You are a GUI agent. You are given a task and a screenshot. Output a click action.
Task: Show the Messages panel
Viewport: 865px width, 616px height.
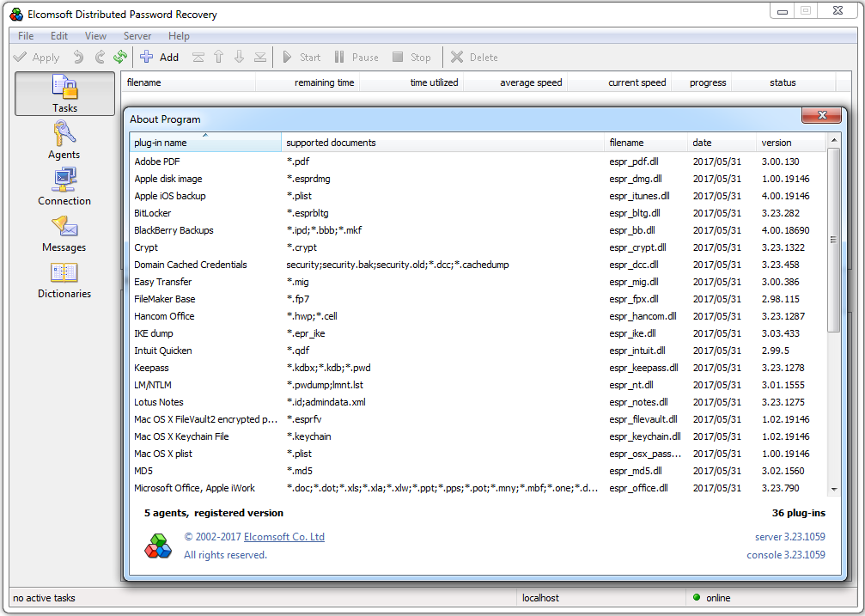pyautogui.click(x=64, y=234)
